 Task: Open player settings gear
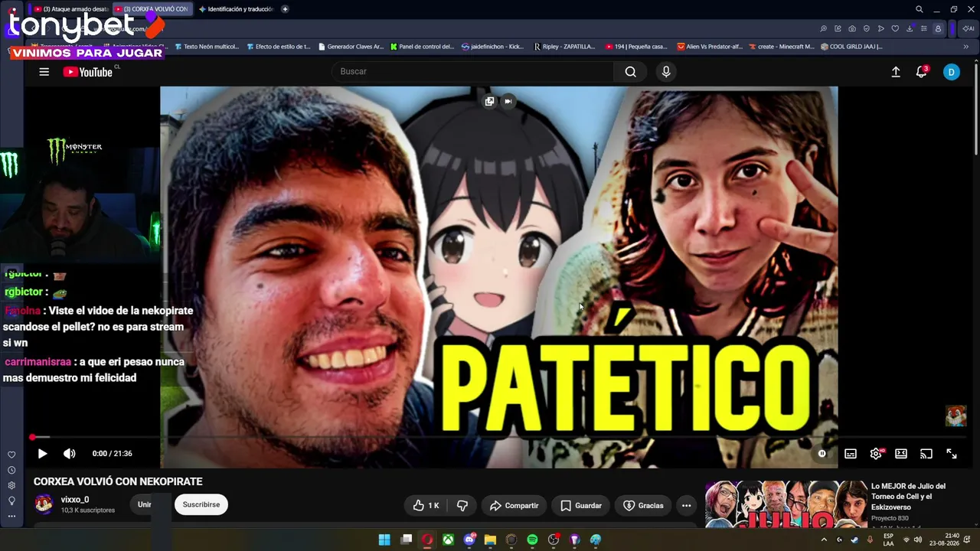876,454
